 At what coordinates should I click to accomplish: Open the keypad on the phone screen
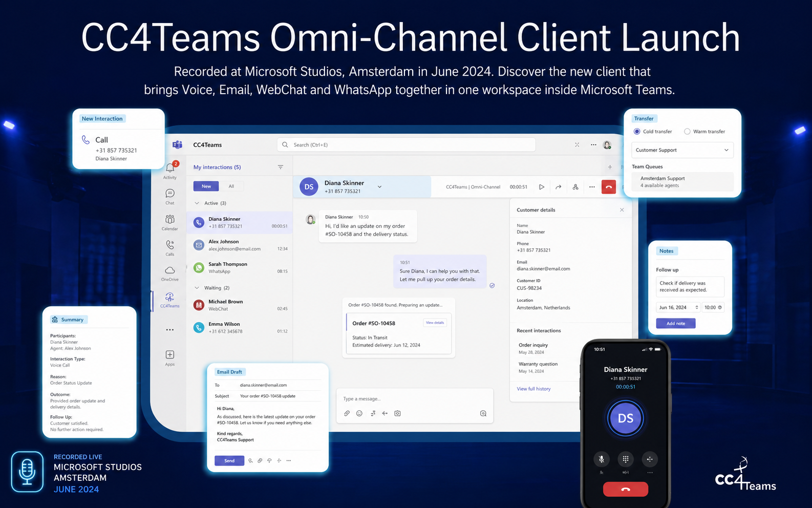point(626,459)
